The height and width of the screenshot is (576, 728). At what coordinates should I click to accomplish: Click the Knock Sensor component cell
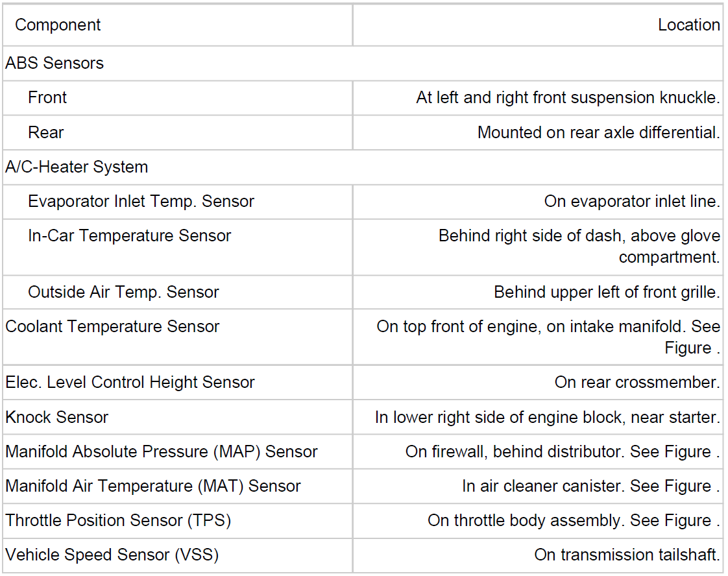pyautogui.click(x=56, y=418)
